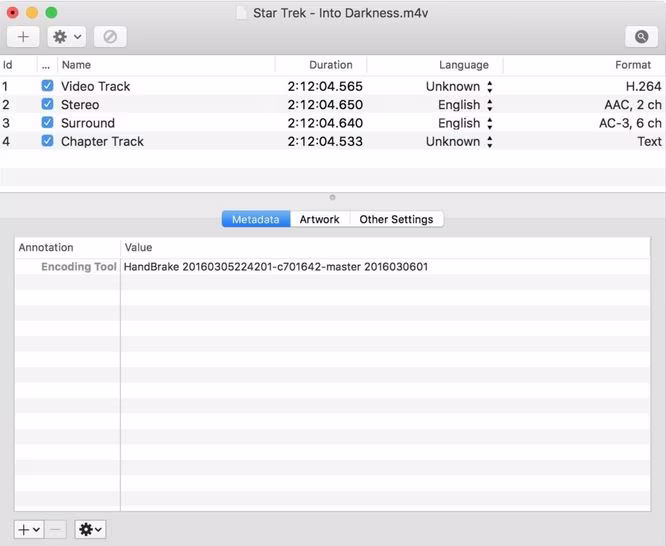
Task: Click the Language column header
Action: pos(435,65)
